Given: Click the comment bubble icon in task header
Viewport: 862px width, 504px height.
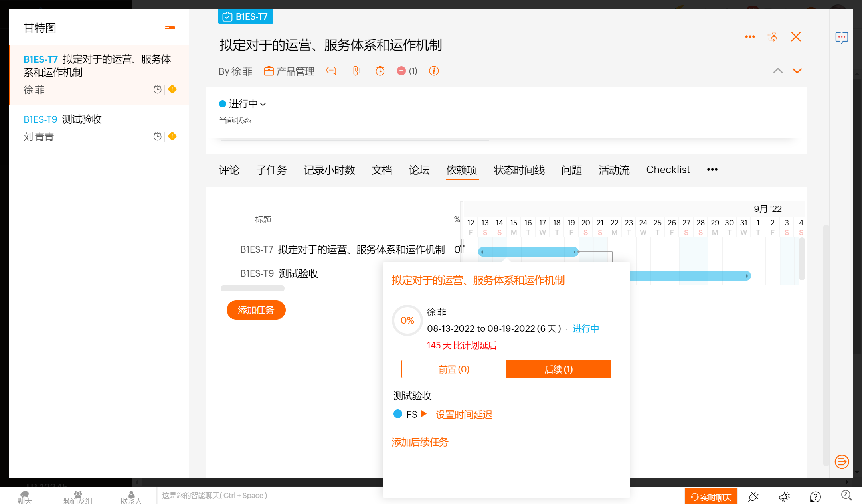Looking at the screenshot, I should click(331, 71).
